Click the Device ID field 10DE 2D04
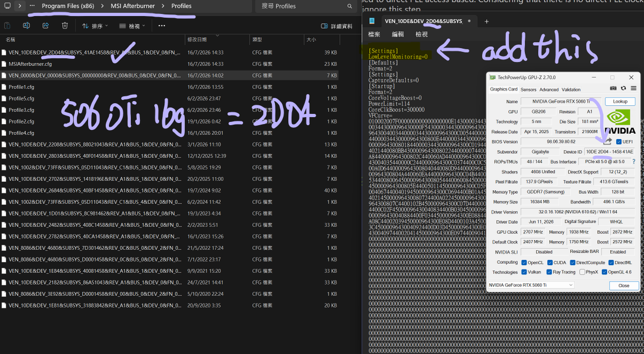 (x=610, y=151)
